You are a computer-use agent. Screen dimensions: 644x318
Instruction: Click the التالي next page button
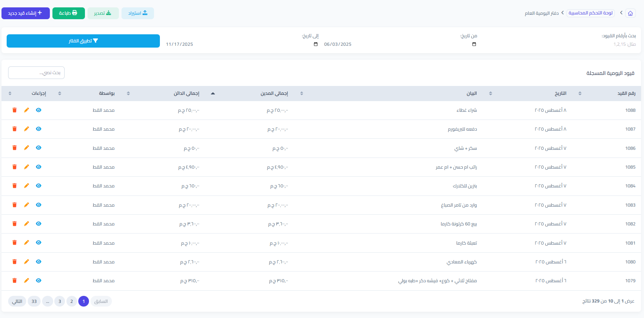pyautogui.click(x=17, y=301)
